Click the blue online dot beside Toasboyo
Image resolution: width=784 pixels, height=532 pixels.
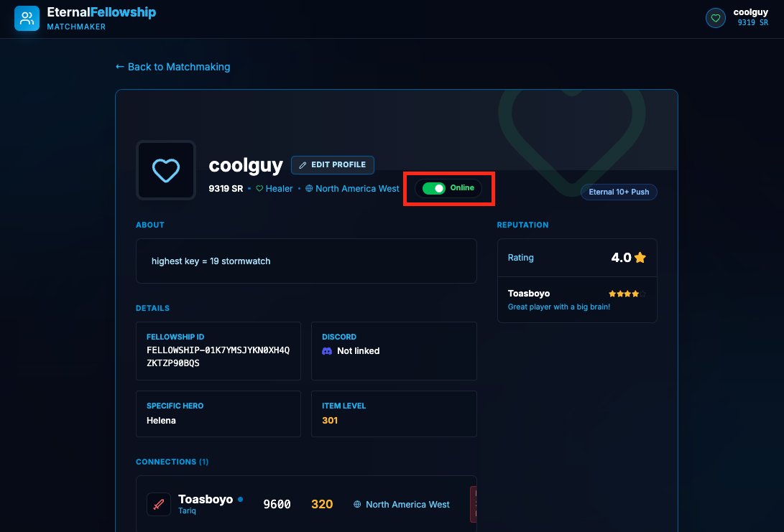click(241, 499)
